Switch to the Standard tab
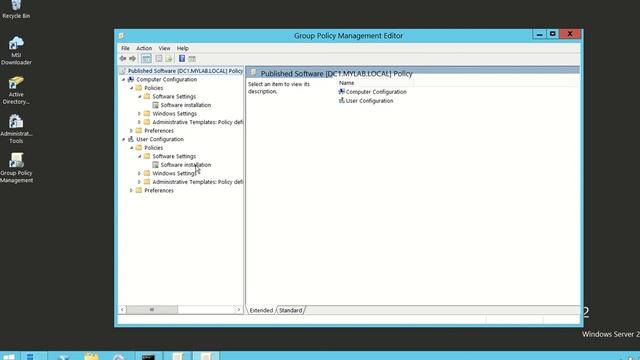 coord(291,310)
